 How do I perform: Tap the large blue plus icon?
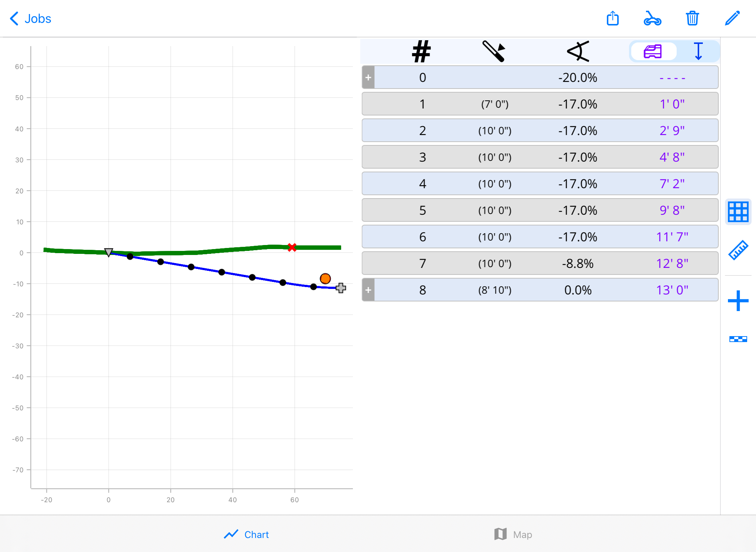tap(738, 301)
